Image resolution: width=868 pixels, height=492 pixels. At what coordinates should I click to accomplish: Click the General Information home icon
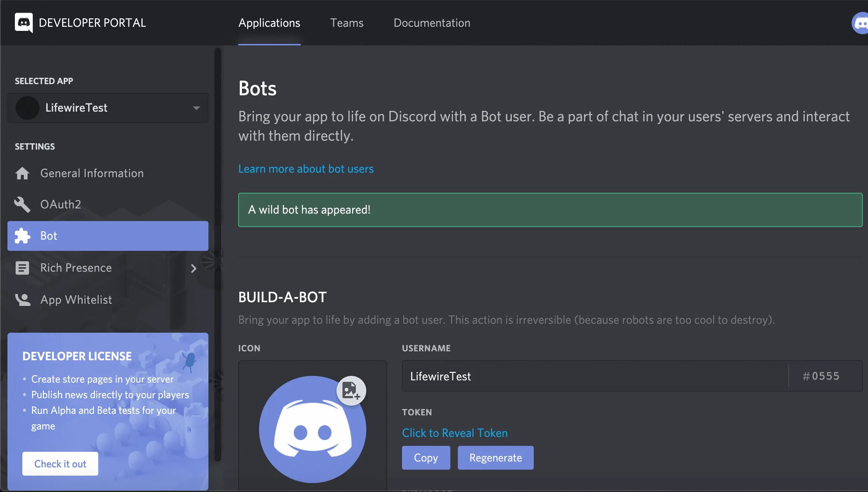pyautogui.click(x=22, y=173)
